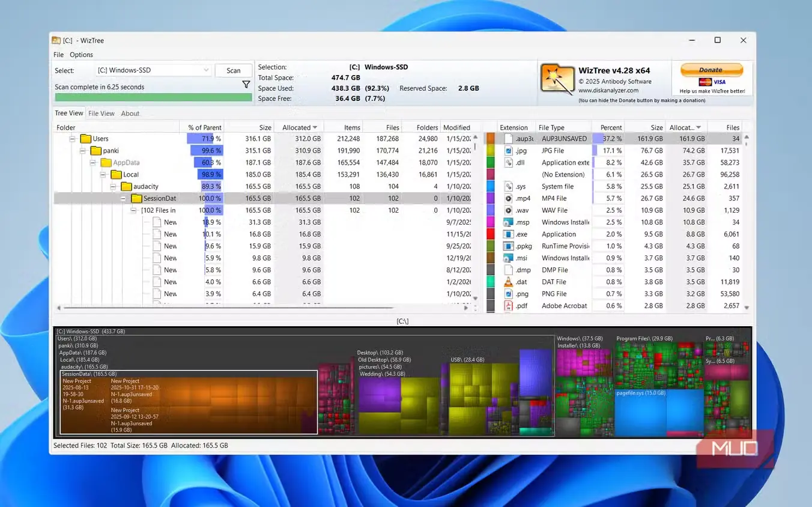Click the pagefile.sys (15.0 GB) treemap block
This screenshot has height=507, width=812.
(659, 411)
